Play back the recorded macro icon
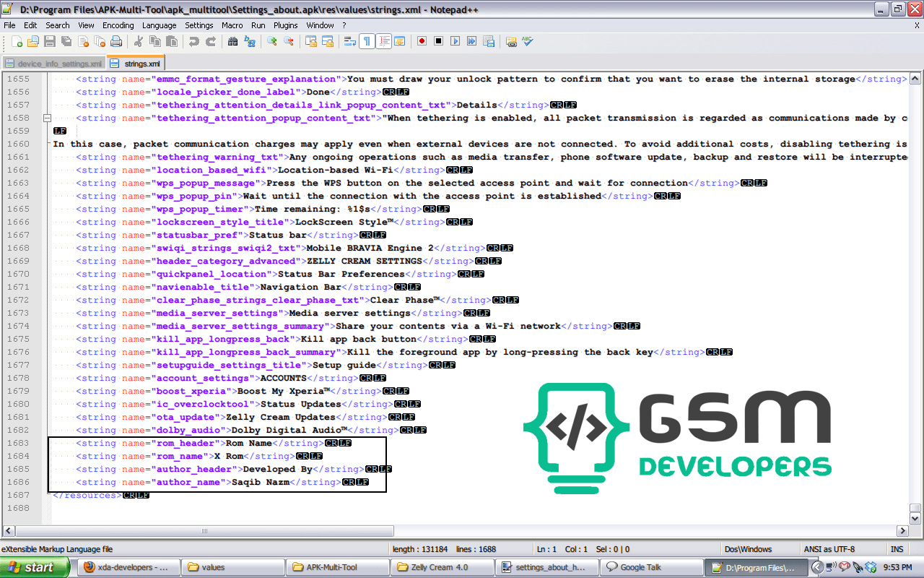Image resolution: width=924 pixels, height=578 pixels. click(x=455, y=41)
